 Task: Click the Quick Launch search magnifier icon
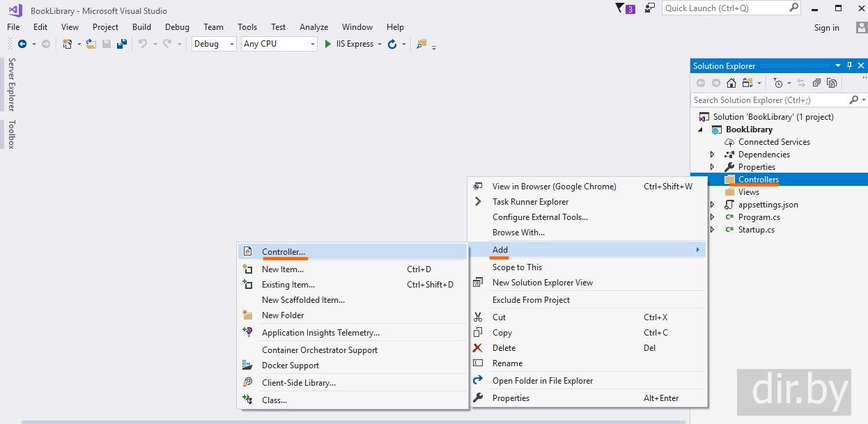coord(793,8)
